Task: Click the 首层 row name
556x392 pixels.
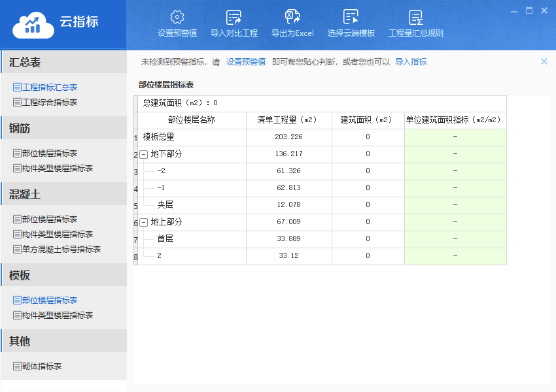Action: [x=165, y=238]
